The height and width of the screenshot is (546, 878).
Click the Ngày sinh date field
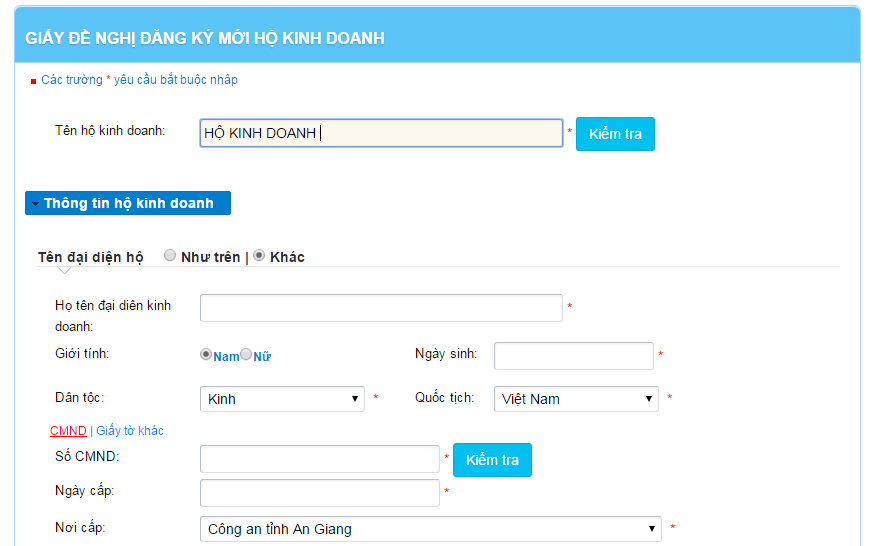pos(573,356)
